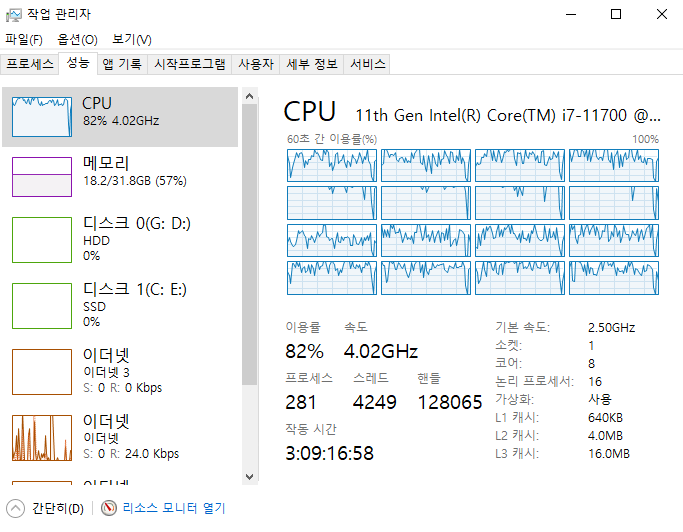Click the 82% 4.02GHz sidebar text
The width and height of the screenshot is (683, 532).
point(121,121)
